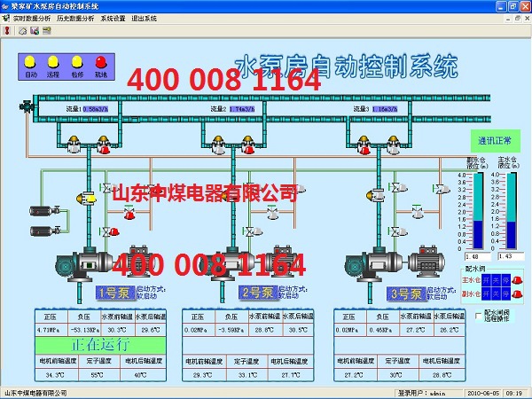Image resolution: width=532 pixels, height=399 pixels.
Task: Click 主水仓 关 valve button
Action: (496, 280)
